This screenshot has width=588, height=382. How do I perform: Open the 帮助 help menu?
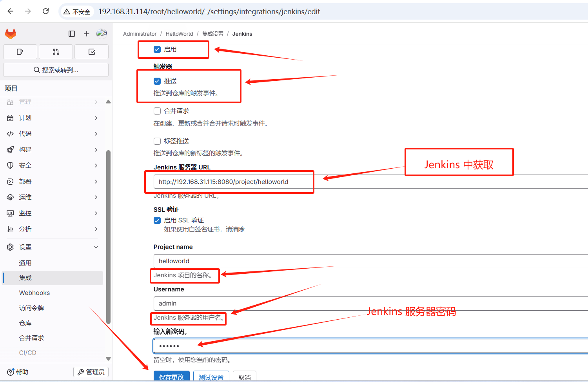(18, 372)
